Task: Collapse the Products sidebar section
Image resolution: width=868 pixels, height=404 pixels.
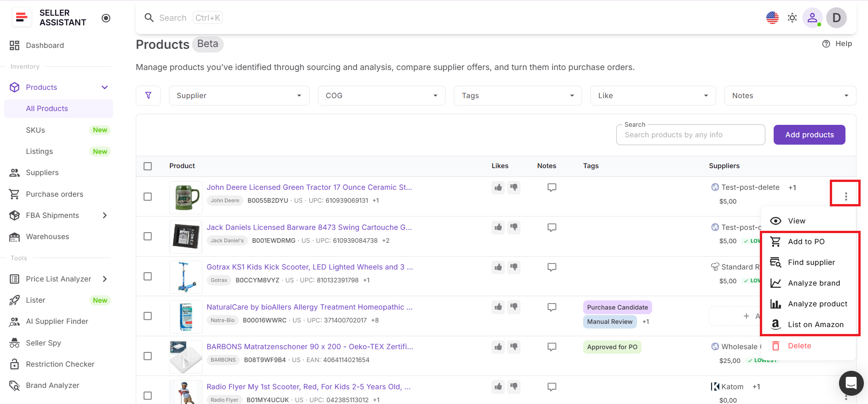Action: pos(105,88)
